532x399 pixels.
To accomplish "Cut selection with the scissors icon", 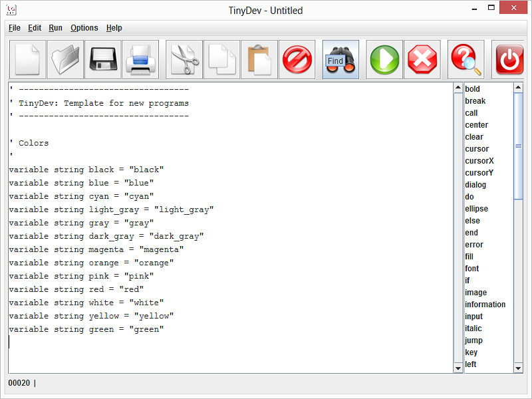I will pyautogui.click(x=184, y=60).
